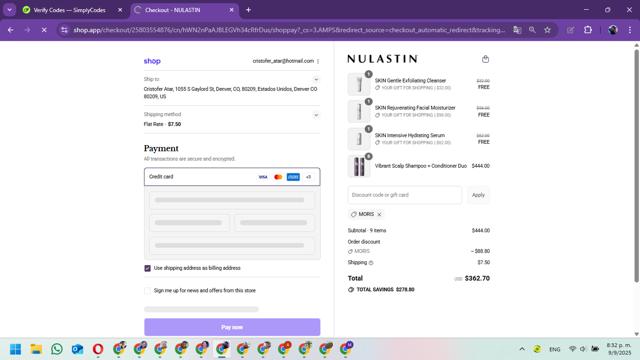Screen dimensions: 640x360
Task: Click the NULASTIN store logo
Action: [x=382, y=59]
